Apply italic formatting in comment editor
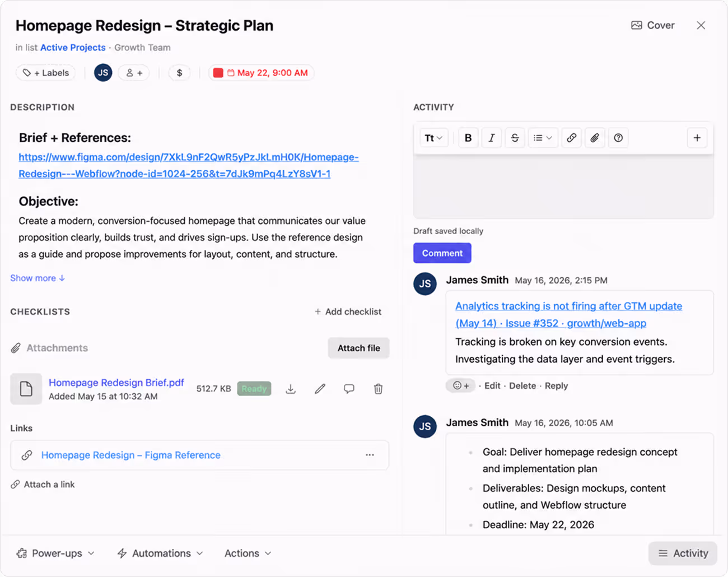 coord(492,138)
